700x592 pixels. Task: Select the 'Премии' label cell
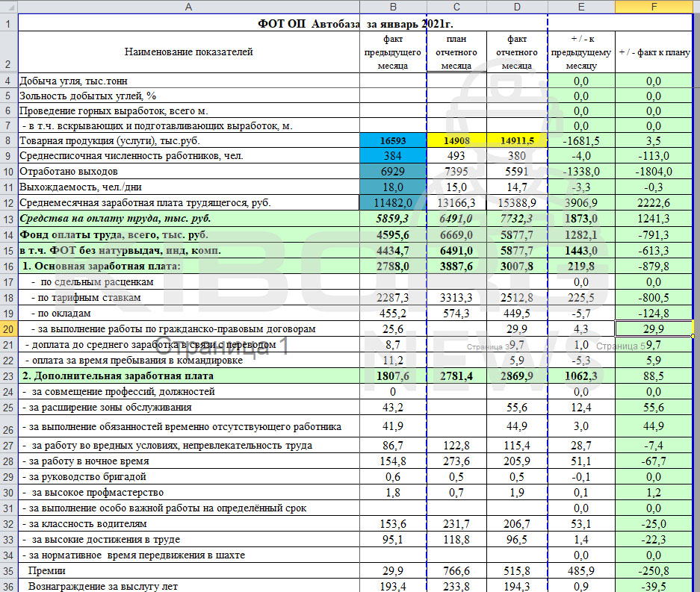point(189,570)
